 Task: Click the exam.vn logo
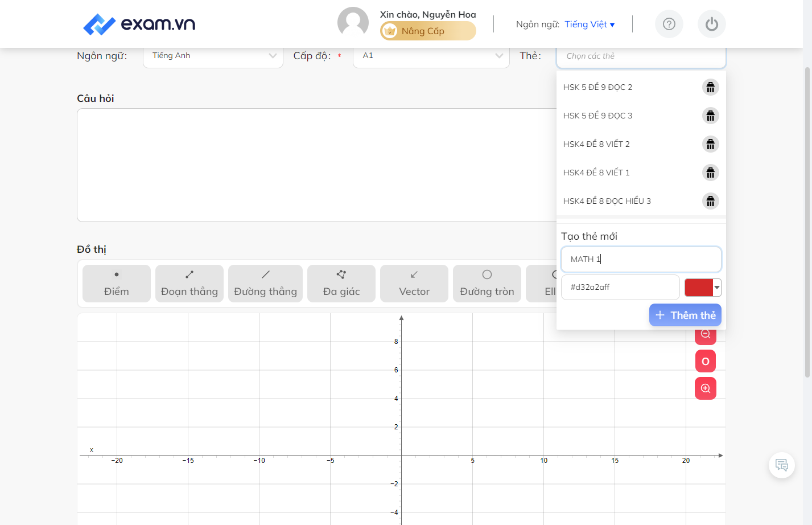(139, 24)
